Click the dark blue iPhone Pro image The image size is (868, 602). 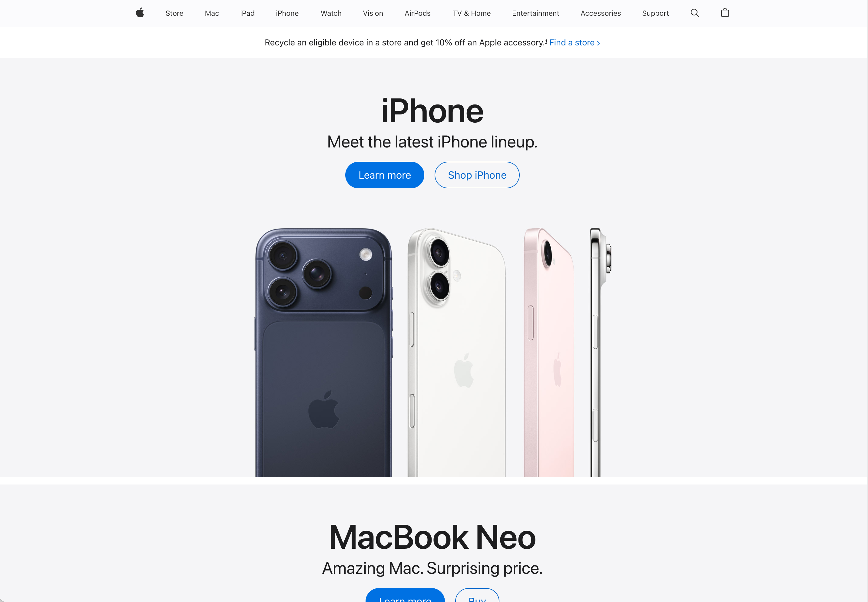point(324,353)
